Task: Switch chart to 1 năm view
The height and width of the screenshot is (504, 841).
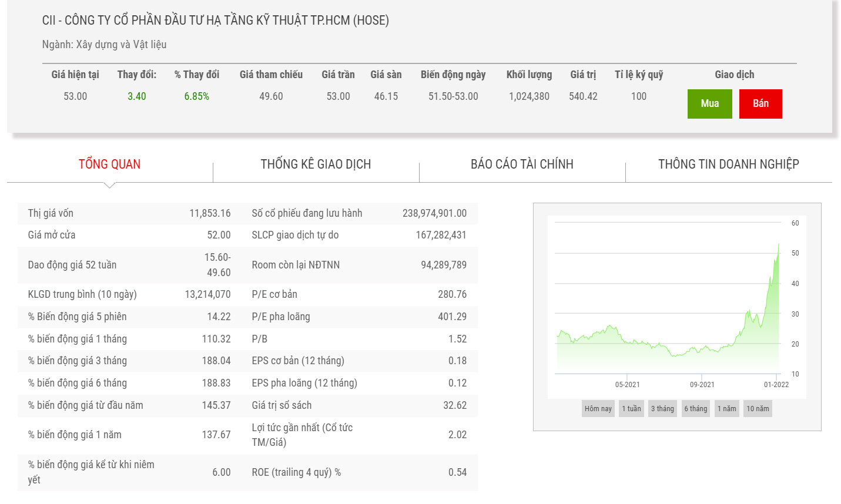Action: [x=726, y=409]
